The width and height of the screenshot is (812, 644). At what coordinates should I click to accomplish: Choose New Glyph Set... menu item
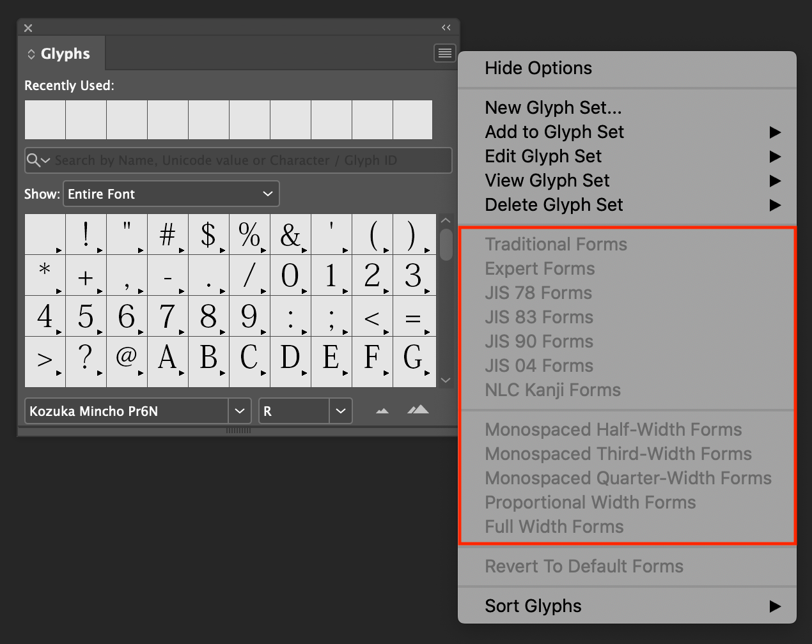[627, 107]
